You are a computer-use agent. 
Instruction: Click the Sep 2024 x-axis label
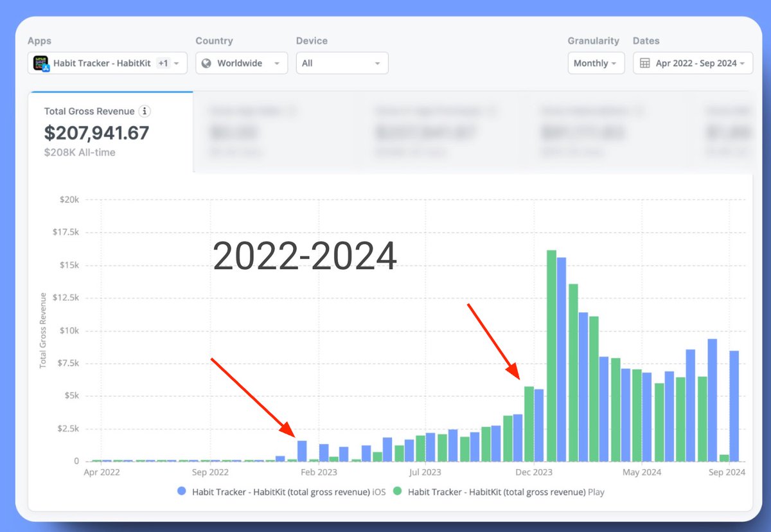[727, 472]
